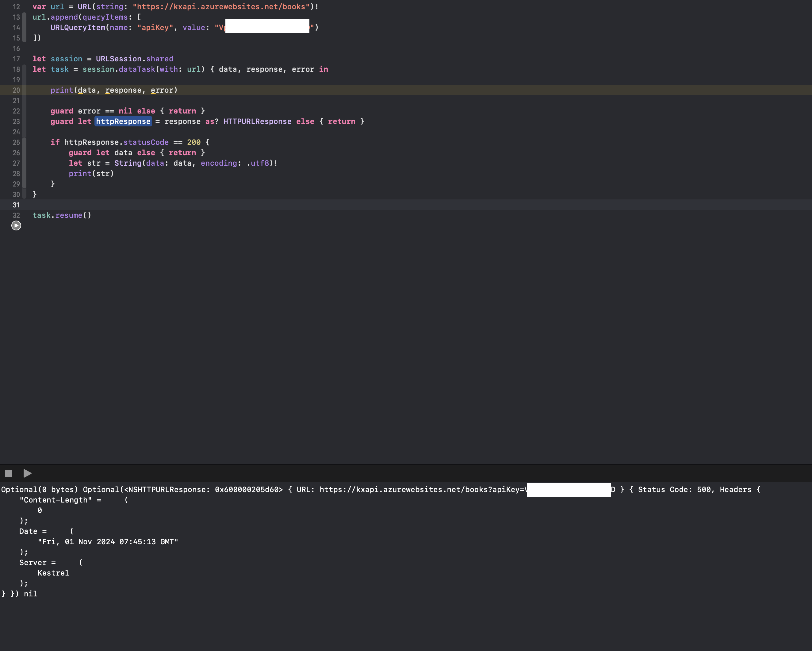This screenshot has width=812, height=651.
Task: Click URLSession.shared on line 17
Action: coord(134,59)
